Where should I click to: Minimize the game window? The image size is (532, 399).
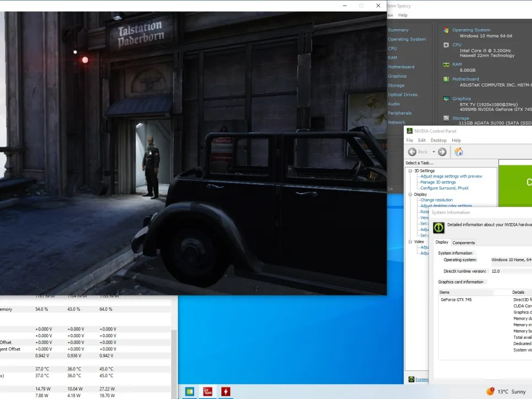tap(345, 6)
